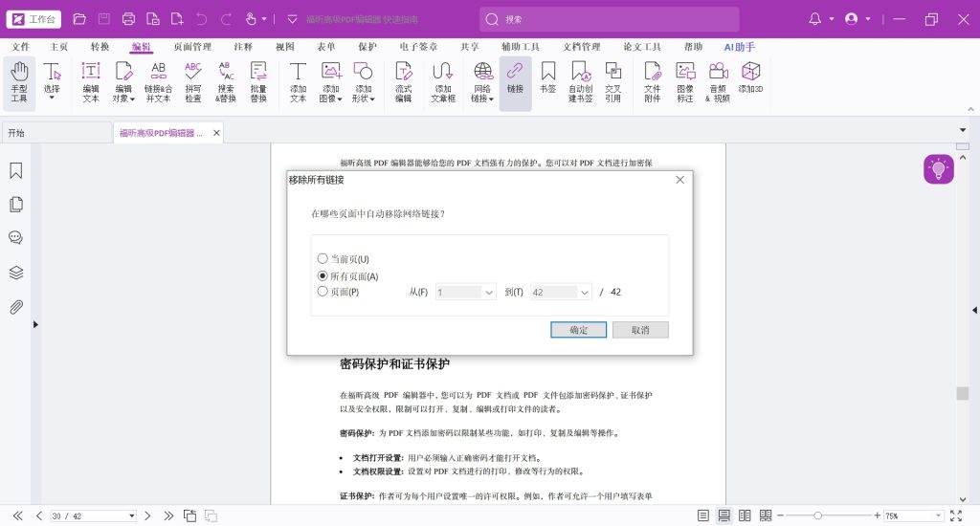This screenshot has width=980, height=526.
Task: Open the 拼写检查 spell check tool
Action: coord(193,82)
